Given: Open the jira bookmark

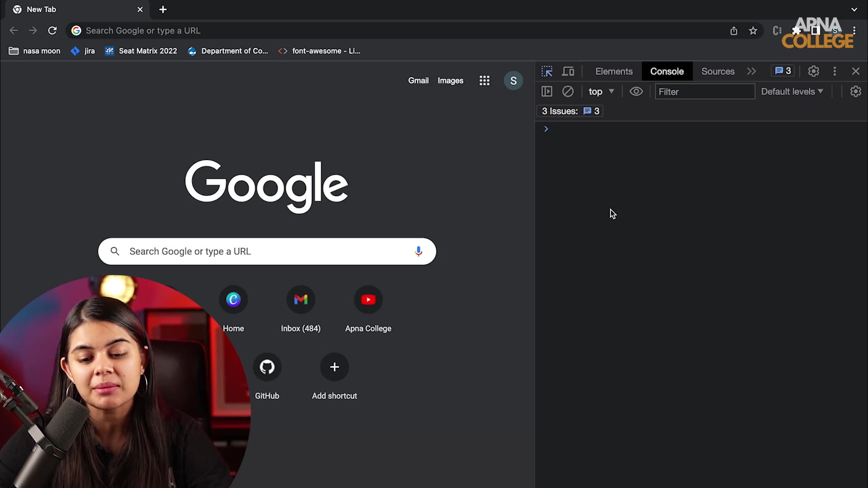Looking at the screenshot, I should point(83,51).
